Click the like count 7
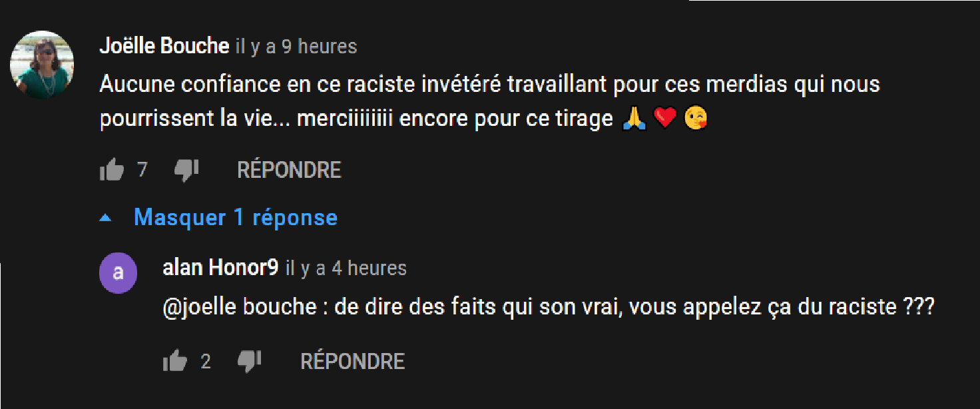The height and width of the screenshot is (409, 980). (x=142, y=171)
